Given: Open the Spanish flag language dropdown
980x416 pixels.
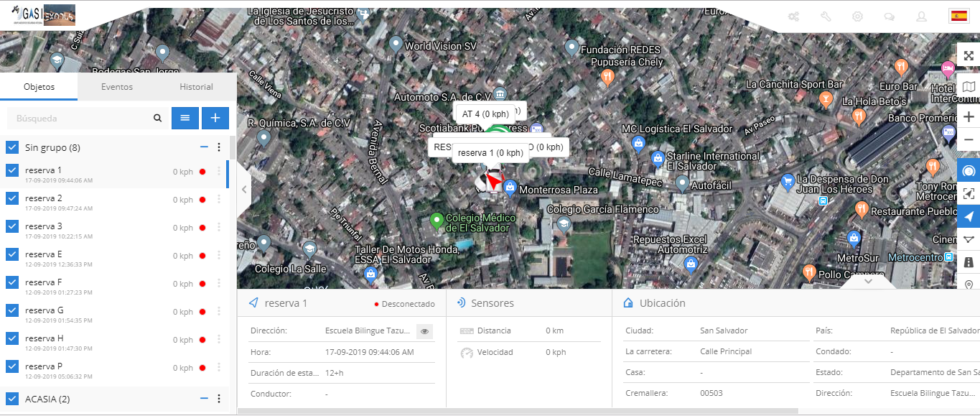Looking at the screenshot, I should pyautogui.click(x=958, y=16).
